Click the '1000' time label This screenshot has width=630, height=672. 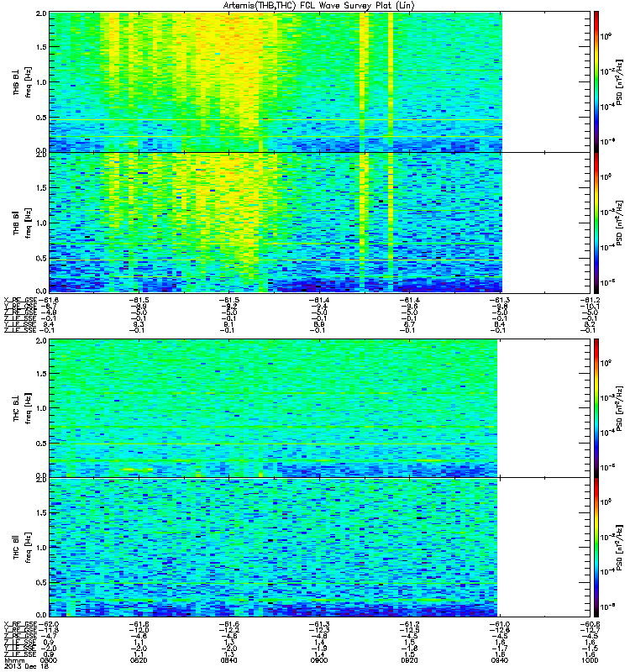[590, 660]
